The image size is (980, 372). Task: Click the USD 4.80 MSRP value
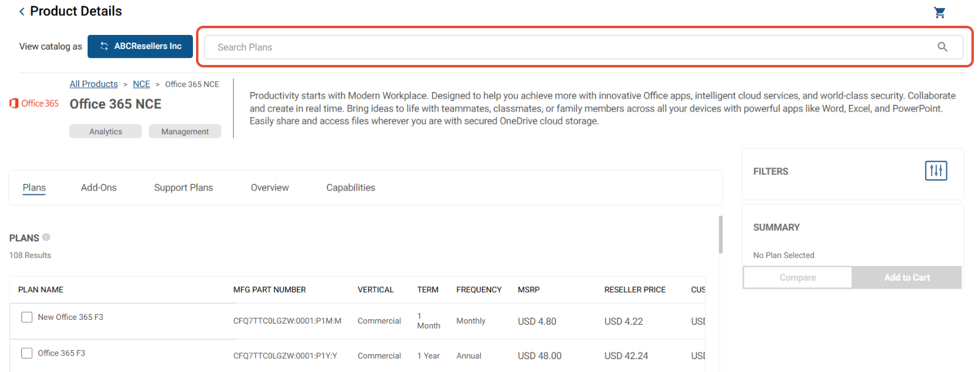click(537, 322)
